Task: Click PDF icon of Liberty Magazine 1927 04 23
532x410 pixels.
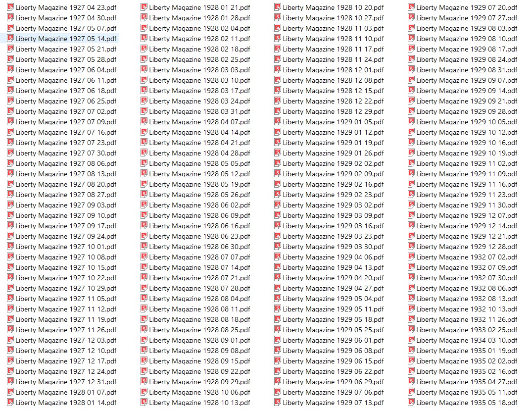Action: (x=10, y=7)
